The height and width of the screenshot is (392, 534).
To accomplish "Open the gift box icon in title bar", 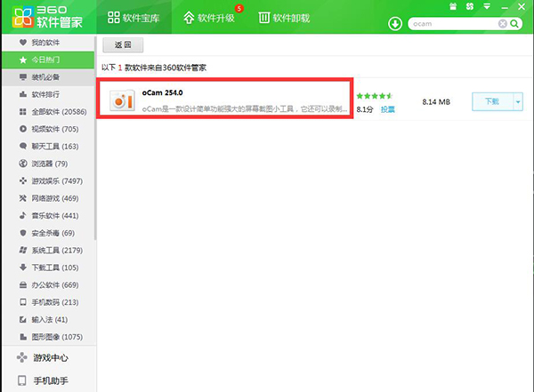I will coord(454,5).
